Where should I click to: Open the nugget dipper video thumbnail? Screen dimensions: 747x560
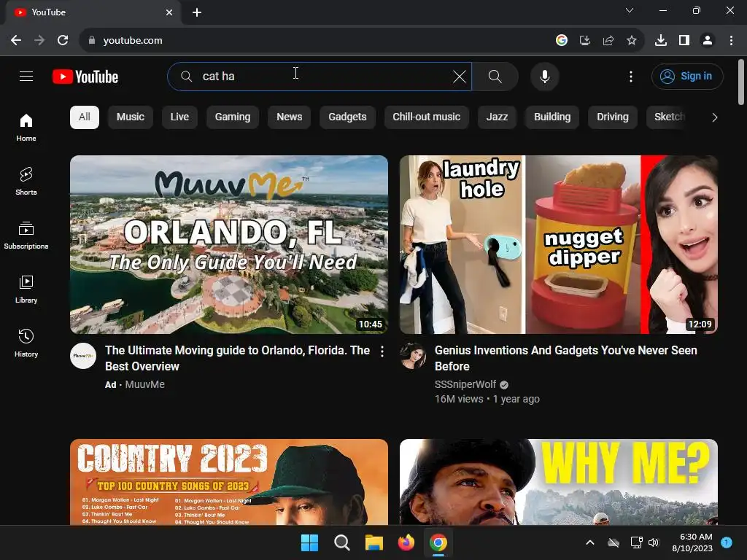[x=559, y=245]
